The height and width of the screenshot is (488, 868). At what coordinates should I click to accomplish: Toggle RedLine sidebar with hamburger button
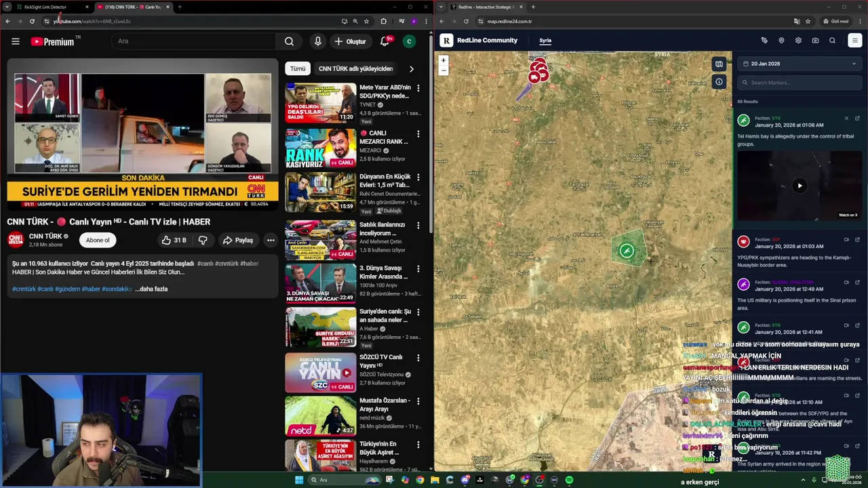(x=854, y=41)
